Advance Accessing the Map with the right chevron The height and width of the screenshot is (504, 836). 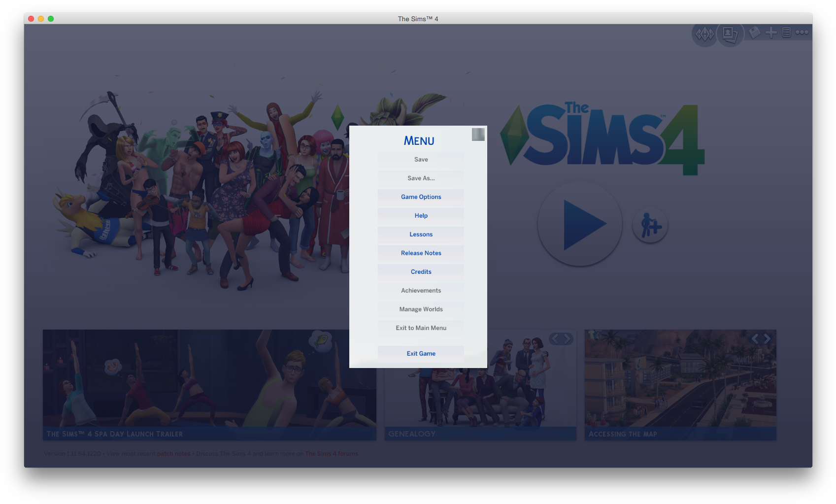[x=767, y=339]
